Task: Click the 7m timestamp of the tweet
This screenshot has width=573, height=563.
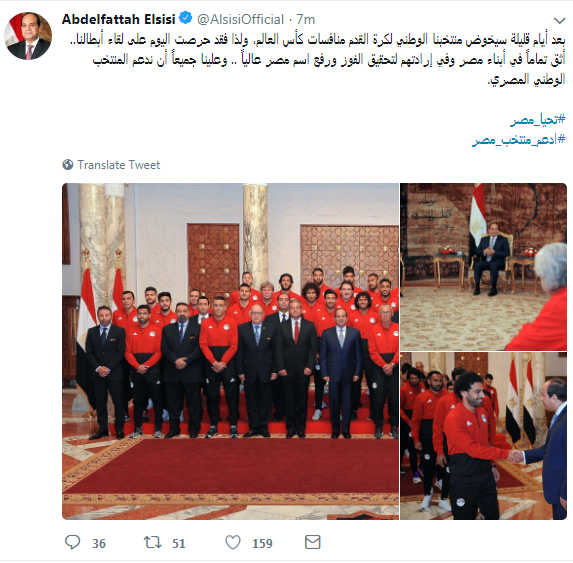Action: point(306,19)
